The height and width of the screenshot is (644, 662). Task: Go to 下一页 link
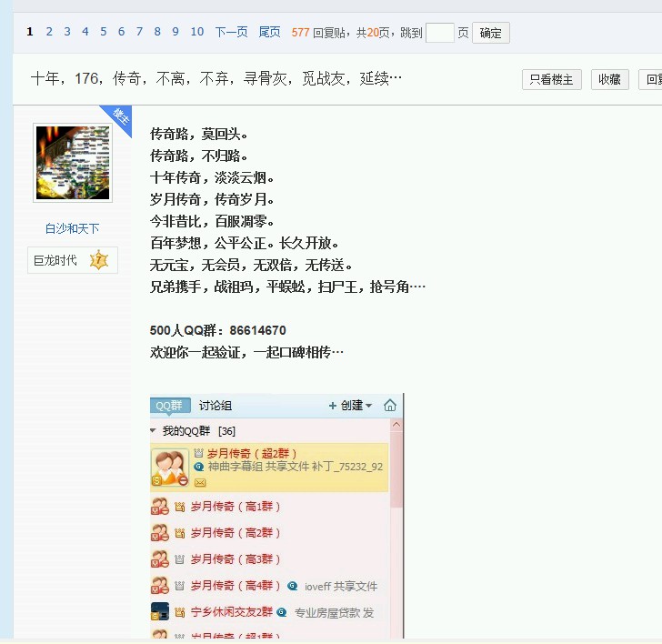coord(231,32)
